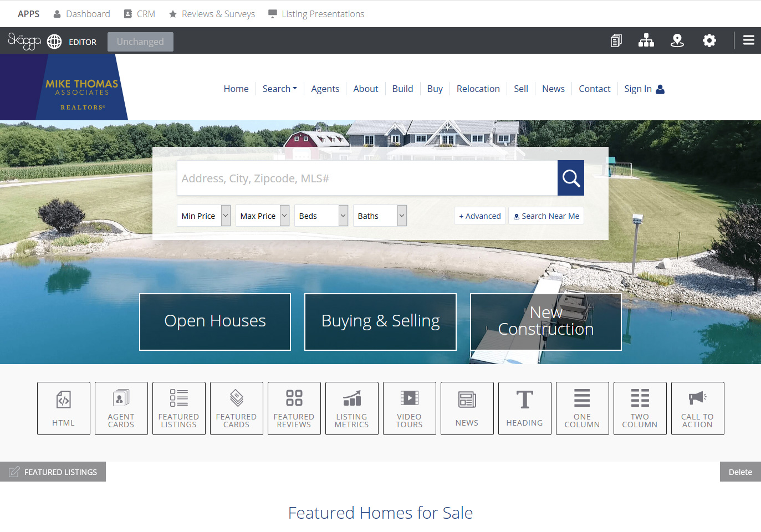Add a Heading block
761x532 pixels.
pyautogui.click(x=525, y=408)
